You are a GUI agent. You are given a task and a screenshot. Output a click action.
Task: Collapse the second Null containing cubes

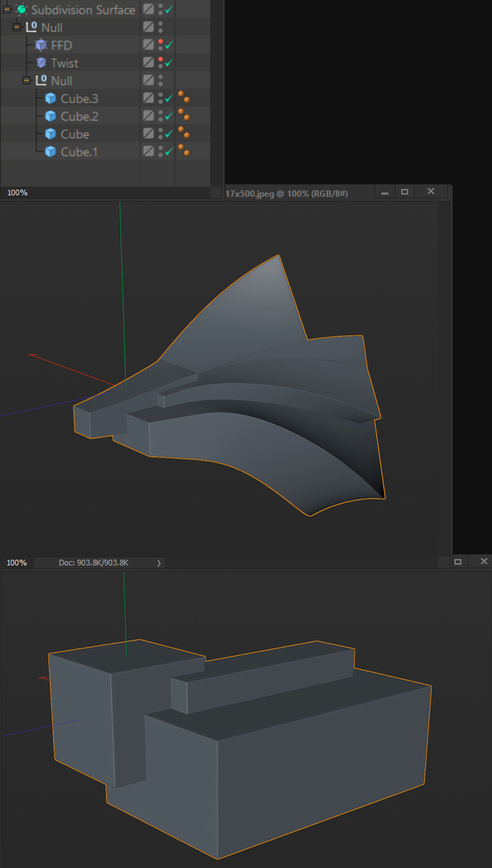coord(26,80)
